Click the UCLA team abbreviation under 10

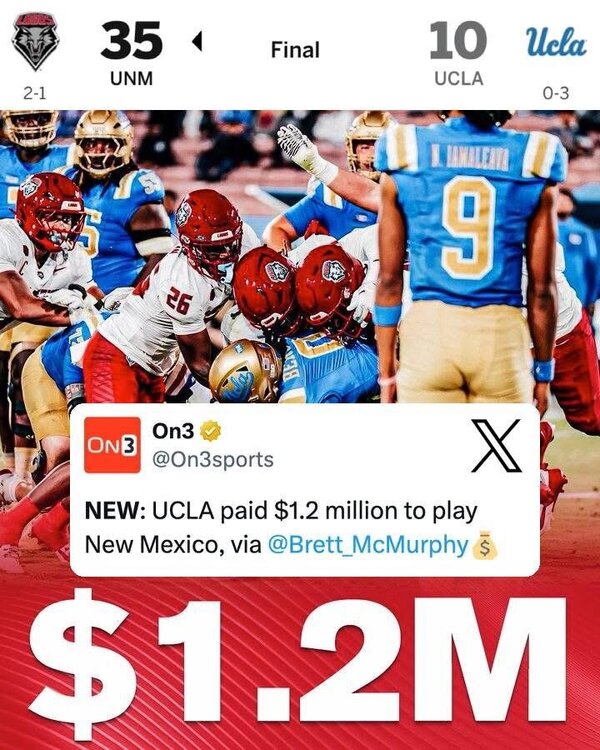(x=458, y=78)
